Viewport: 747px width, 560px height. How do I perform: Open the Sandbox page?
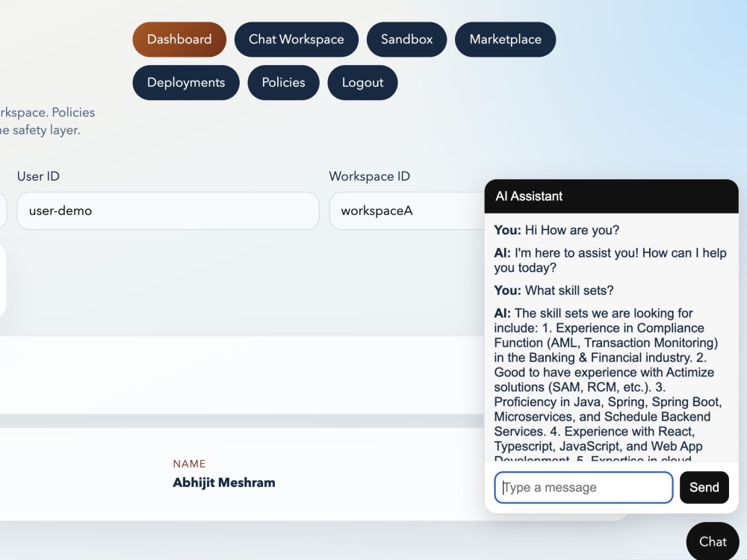[x=407, y=40]
